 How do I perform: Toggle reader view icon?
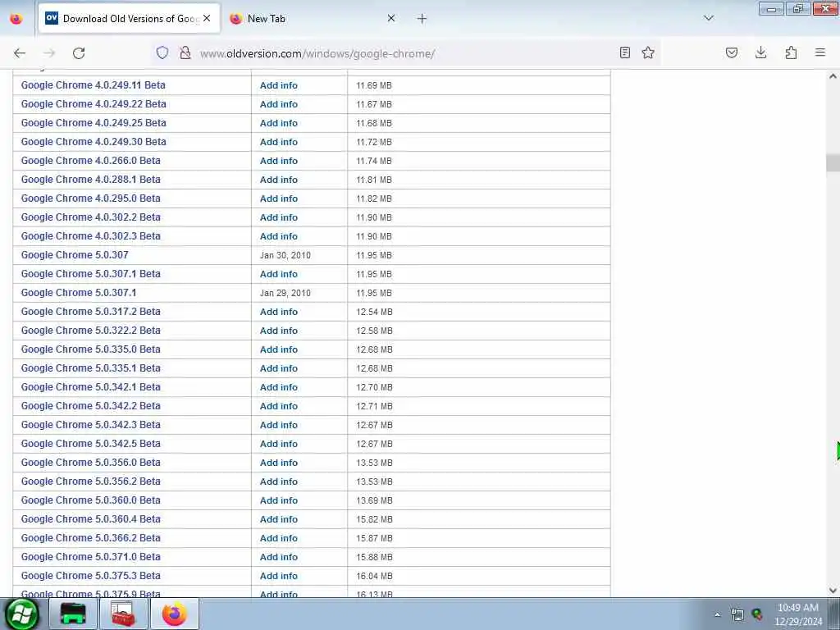click(624, 52)
